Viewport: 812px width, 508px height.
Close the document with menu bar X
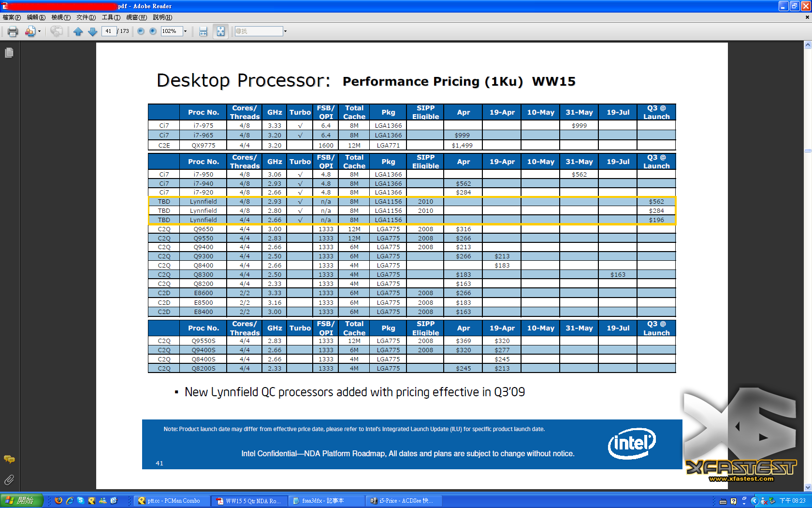click(x=807, y=17)
